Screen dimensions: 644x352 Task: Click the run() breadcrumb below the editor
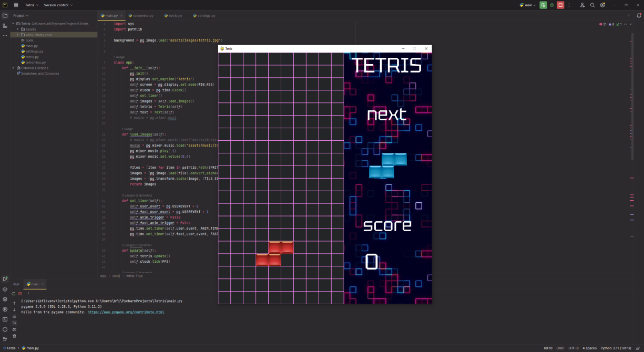(115, 276)
